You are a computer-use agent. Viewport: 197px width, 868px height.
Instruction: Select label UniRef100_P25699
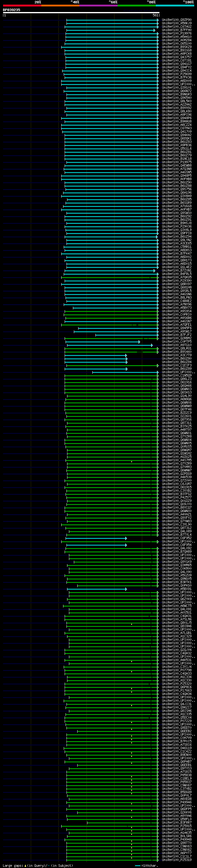point(177,74)
